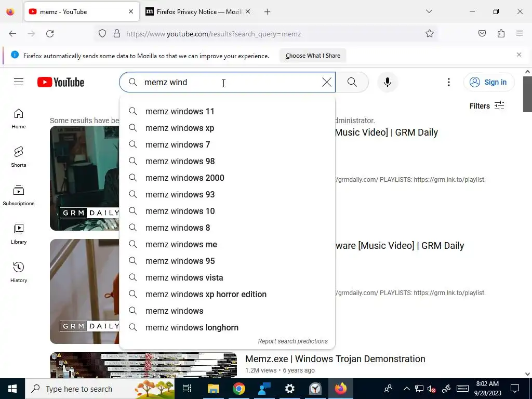Open History in the sidebar
The width and height of the screenshot is (532, 399).
[19, 273]
